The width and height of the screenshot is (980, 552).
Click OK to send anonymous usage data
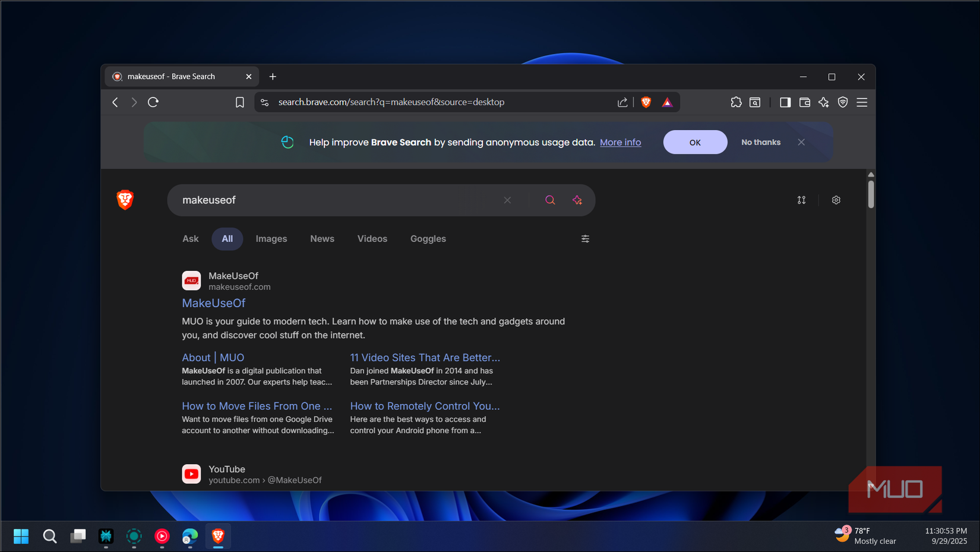tap(695, 142)
